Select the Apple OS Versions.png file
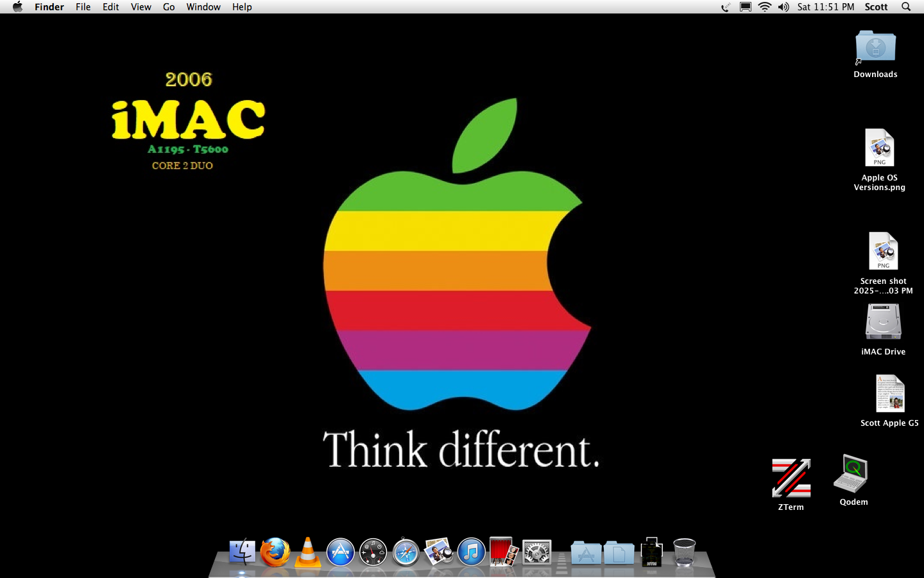 coord(879,148)
